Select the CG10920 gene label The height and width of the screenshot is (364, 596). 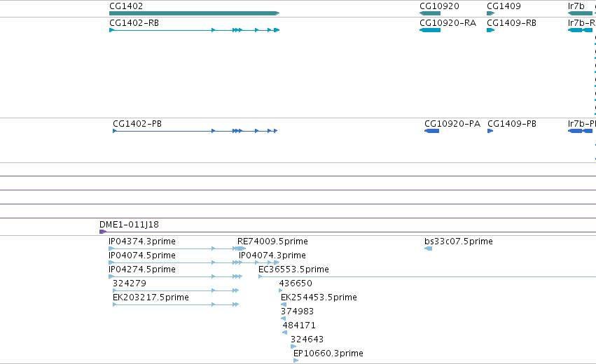coord(439,6)
